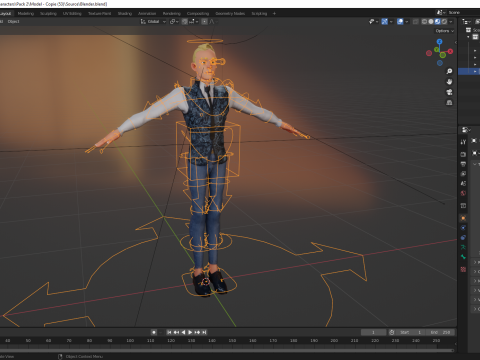The height and width of the screenshot is (360, 480).
Task: Toggle show overlays button
Action: 400,21
